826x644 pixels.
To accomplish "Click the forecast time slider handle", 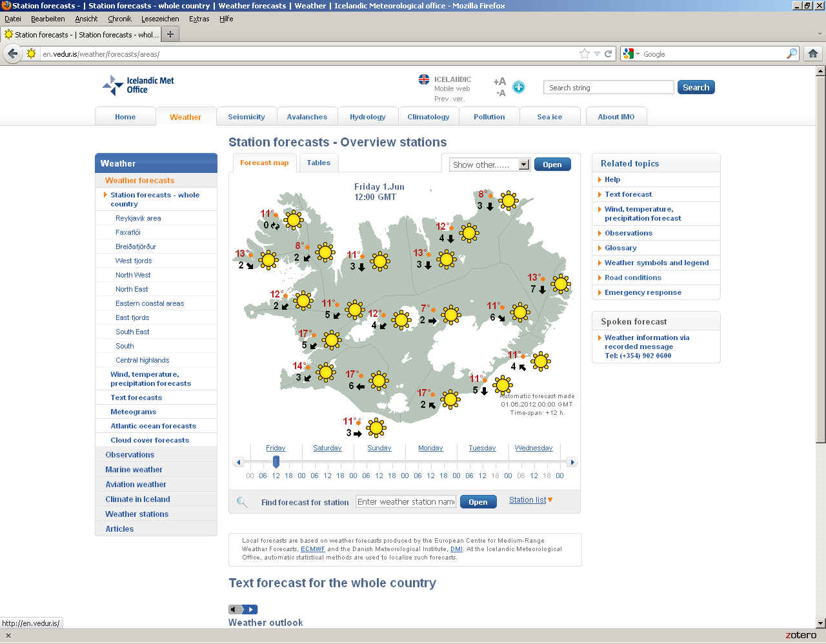I will pos(276,461).
